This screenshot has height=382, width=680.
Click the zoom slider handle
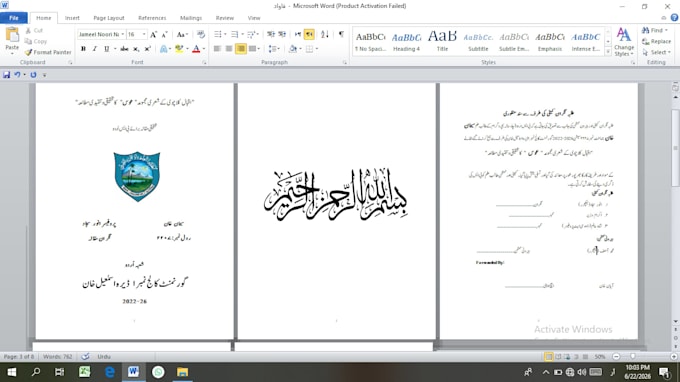click(x=633, y=356)
